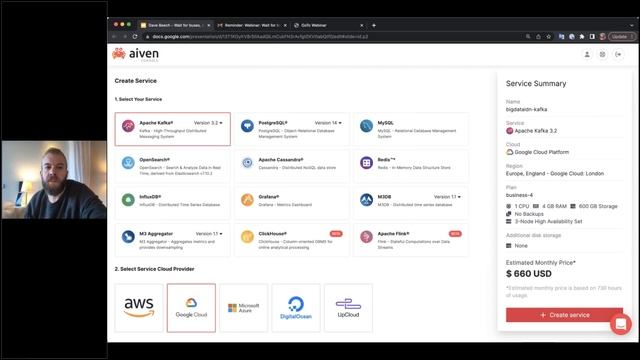Choose UpCloud as cloud provider
The image size is (640, 360).
[348, 308]
